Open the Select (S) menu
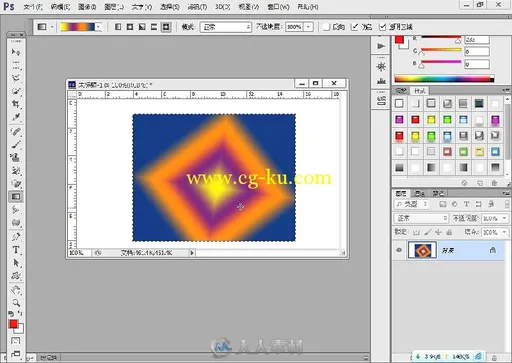Screen dimensions: 512x363 click(169, 7)
